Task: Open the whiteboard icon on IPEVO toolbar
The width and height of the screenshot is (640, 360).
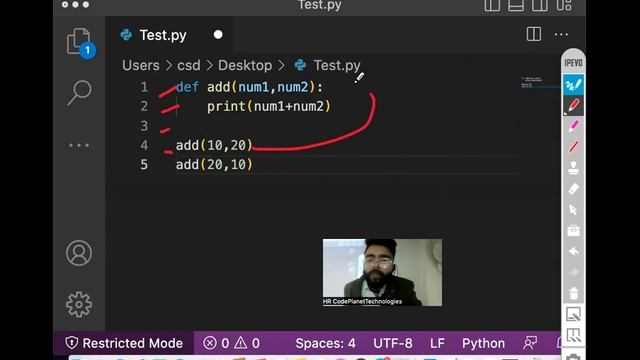Action: (573, 336)
